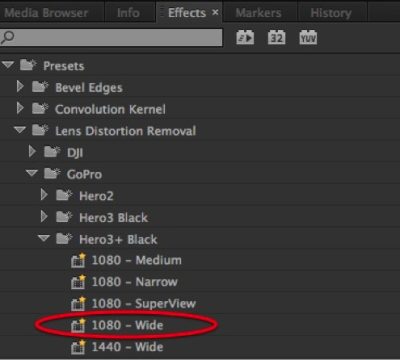Viewport: 400px width, 360px height.
Task: Expand the Convolution Kernel folder
Action: tap(20, 108)
